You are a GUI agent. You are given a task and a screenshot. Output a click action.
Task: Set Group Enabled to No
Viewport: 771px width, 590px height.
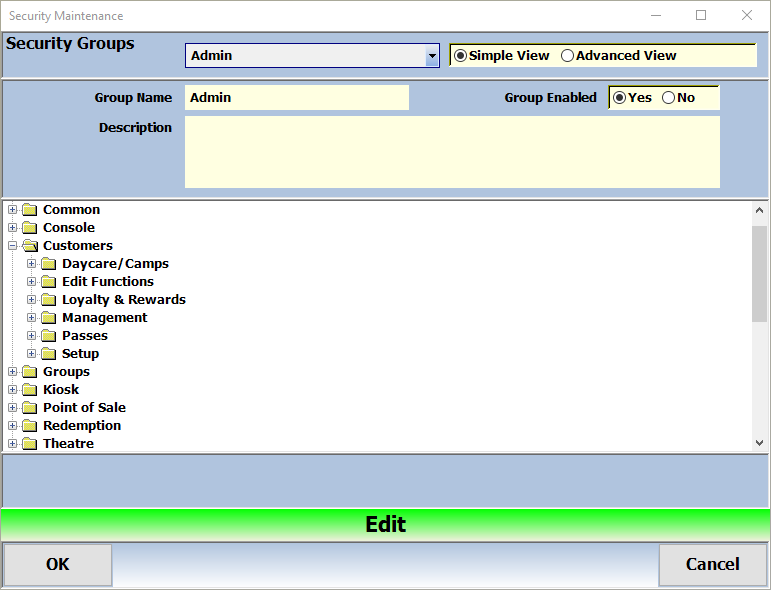(668, 98)
